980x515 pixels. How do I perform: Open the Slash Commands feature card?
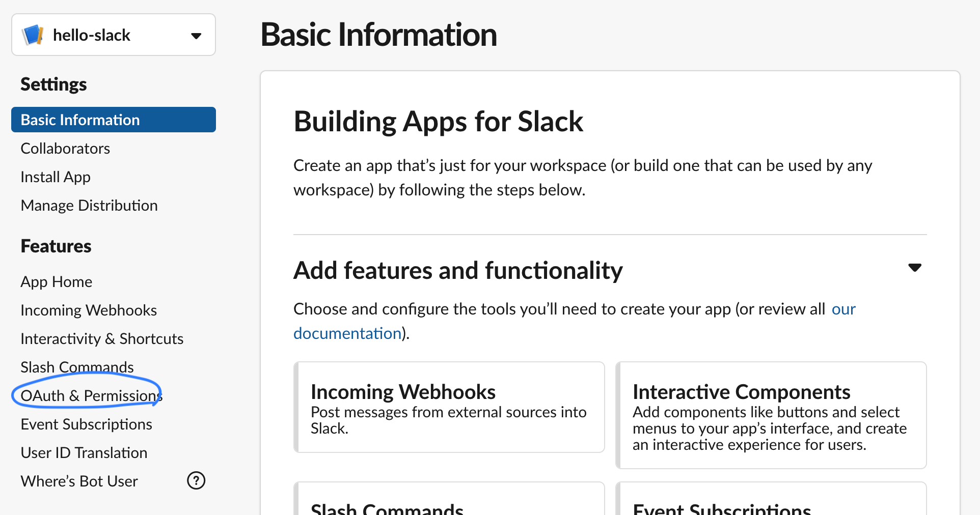click(x=449, y=499)
